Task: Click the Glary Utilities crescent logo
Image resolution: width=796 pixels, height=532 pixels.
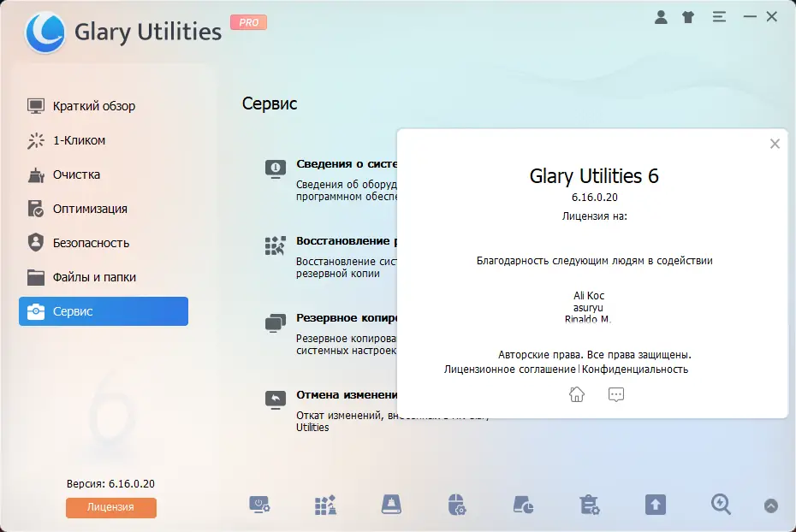Action: pos(45,33)
